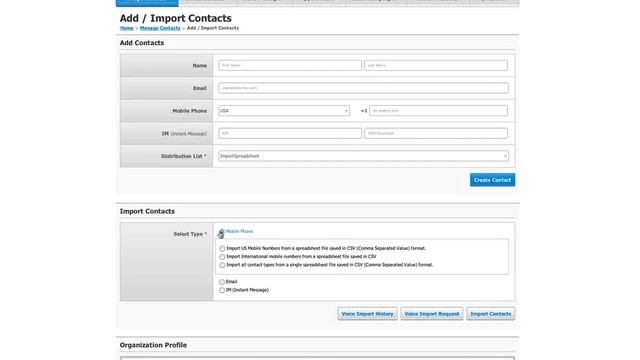The image size is (640, 360).
Task: Choose Import International mobile numbers option
Action: click(222, 257)
